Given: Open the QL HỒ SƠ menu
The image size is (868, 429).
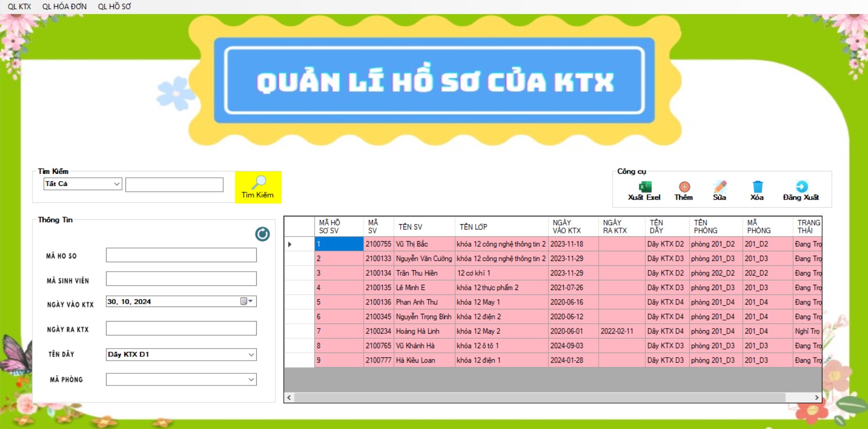Looking at the screenshot, I should click(115, 6).
